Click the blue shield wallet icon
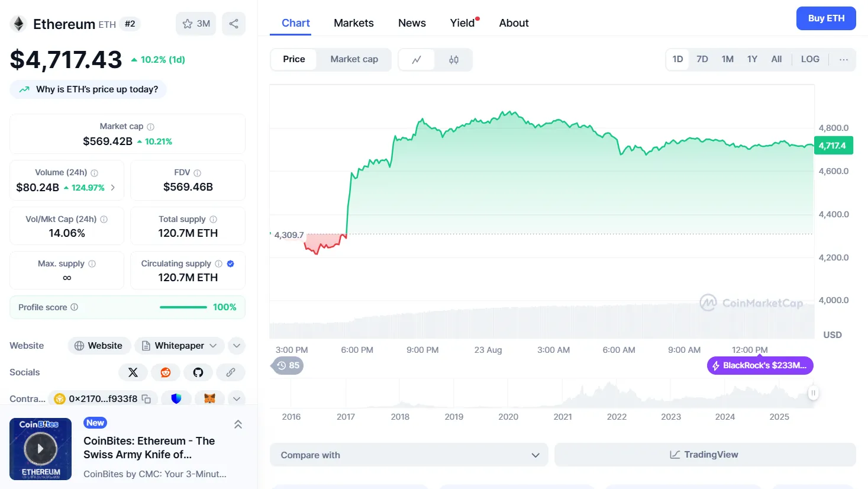The width and height of the screenshot is (868, 489). point(176,399)
